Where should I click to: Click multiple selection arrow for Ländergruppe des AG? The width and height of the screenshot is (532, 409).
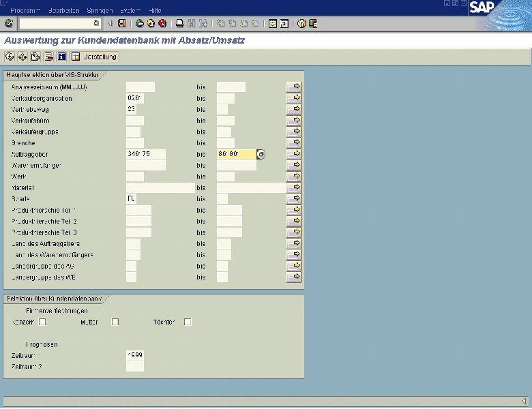click(x=294, y=266)
